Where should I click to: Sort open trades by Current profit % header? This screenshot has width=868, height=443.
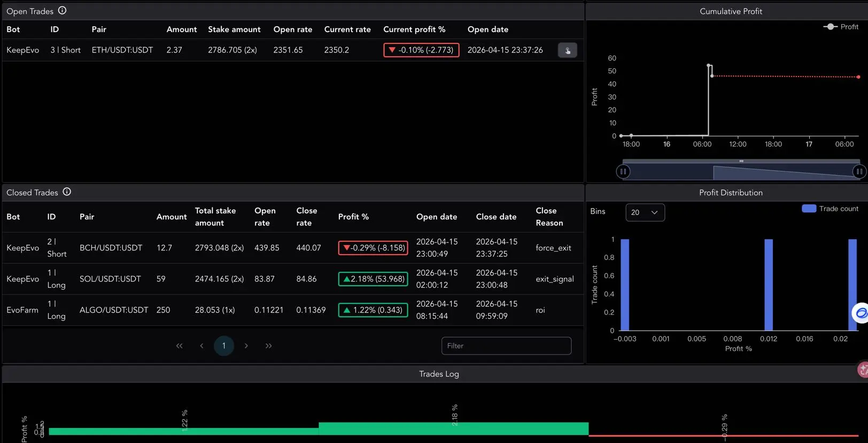tap(414, 29)
